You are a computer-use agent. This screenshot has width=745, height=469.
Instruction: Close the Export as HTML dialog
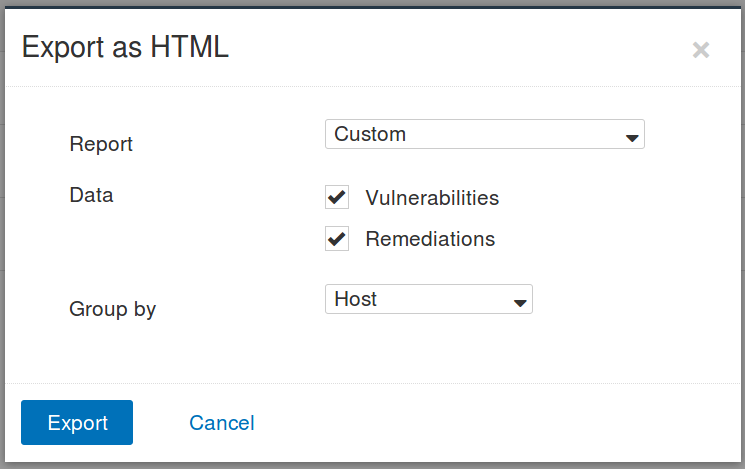tap(701, 50)
